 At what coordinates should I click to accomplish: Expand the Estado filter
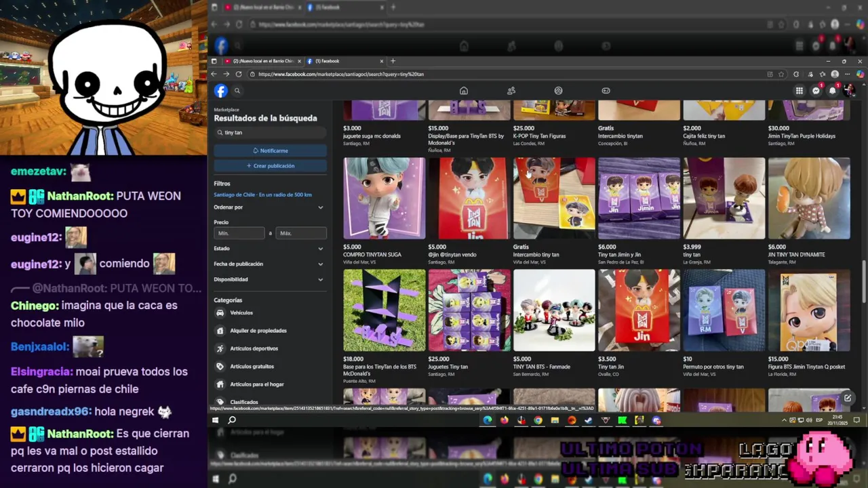[x=269, y=249]
